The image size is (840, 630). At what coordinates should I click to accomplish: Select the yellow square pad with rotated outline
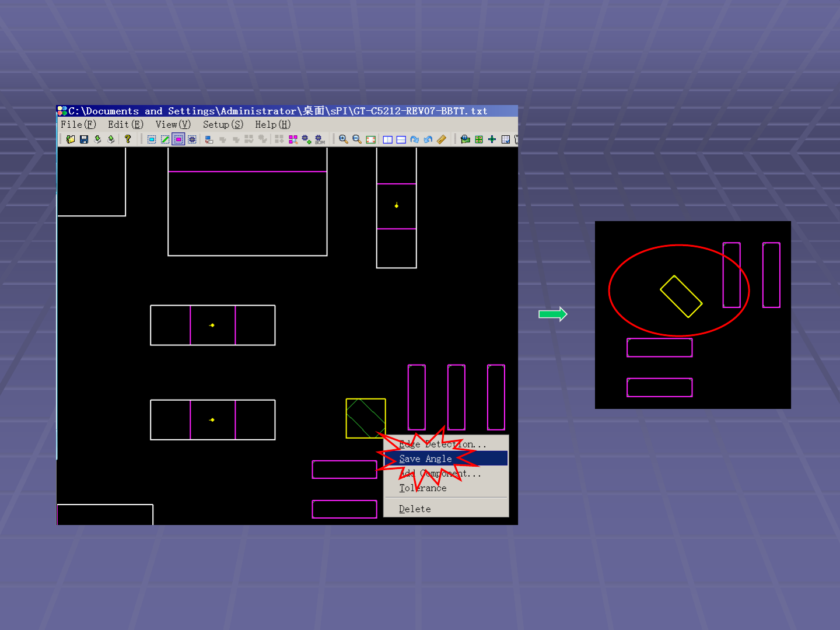point(366,418)
